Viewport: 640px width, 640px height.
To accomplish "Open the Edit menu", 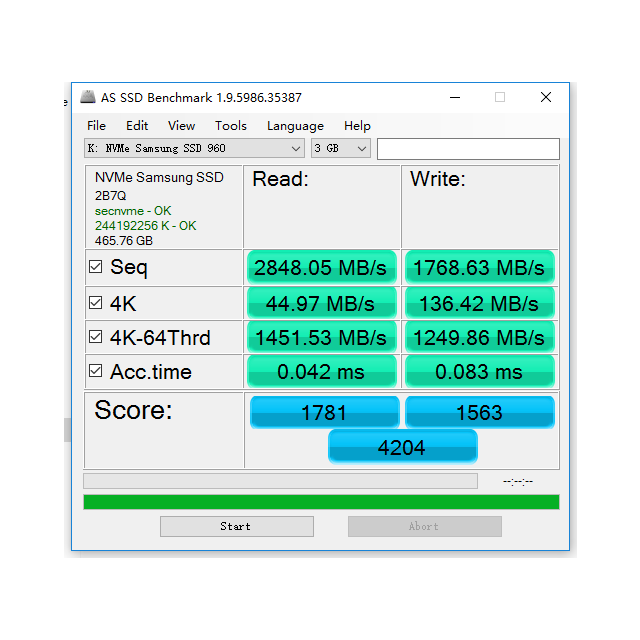I will click(137, 126).
